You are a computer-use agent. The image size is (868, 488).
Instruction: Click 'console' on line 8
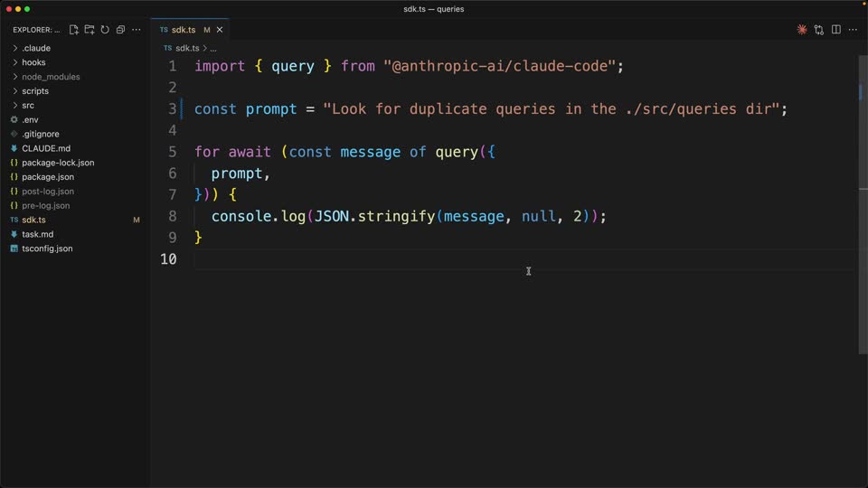pyautogui.click(x=241, y=216)
